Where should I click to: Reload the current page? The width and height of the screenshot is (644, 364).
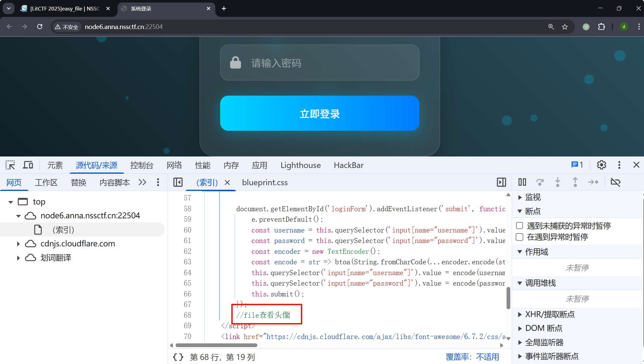click(x=40, y=27)
